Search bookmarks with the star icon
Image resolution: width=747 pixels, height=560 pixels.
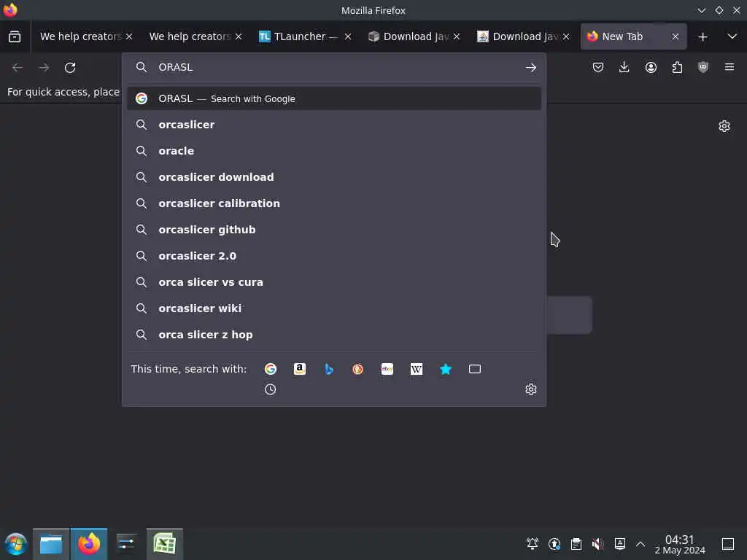pyautogui.click(x=446, y=369)
